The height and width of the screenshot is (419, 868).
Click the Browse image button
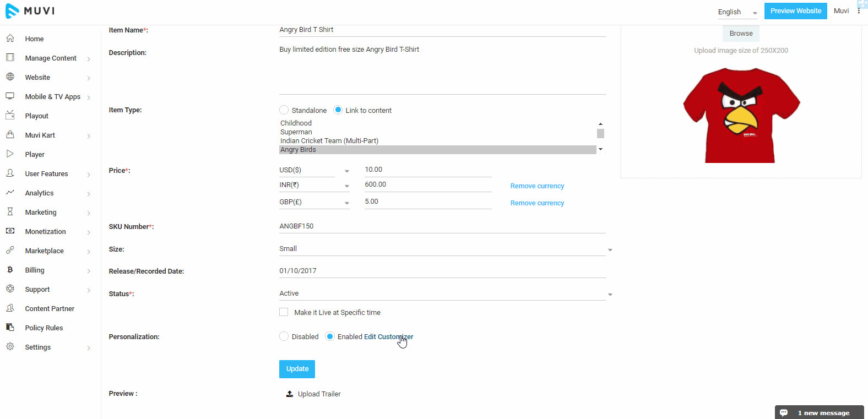[741, 34]
